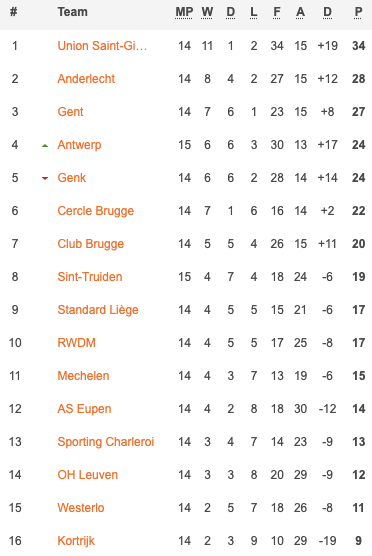Click the Club Brugge team name
The image size is (372, 556).
[91, 244]
